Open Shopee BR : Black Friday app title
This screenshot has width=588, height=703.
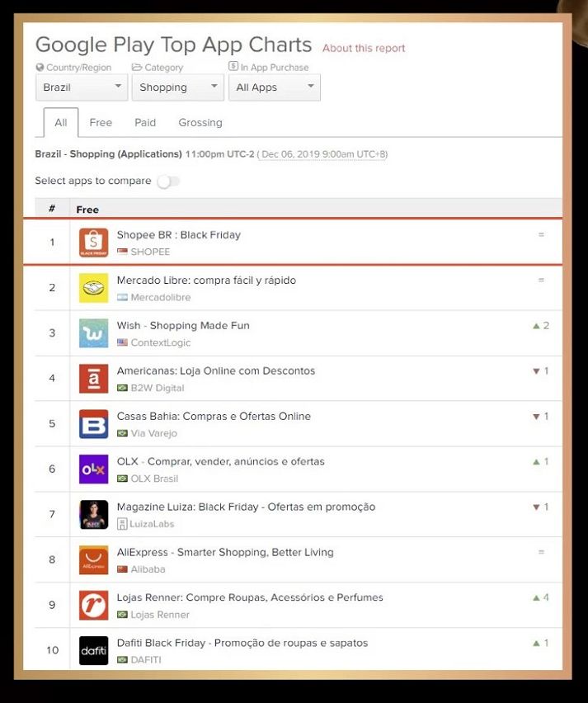(179, 235)
